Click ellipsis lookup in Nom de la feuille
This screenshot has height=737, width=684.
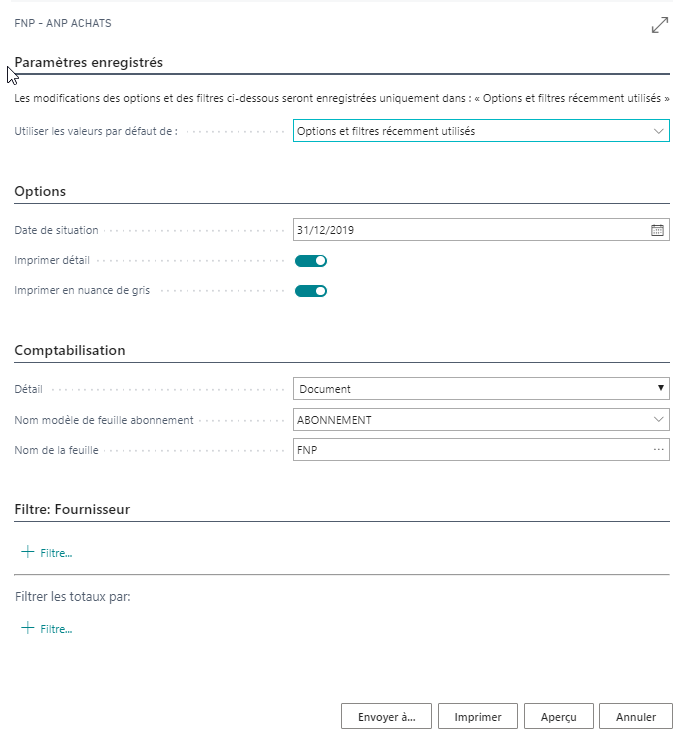click(658, 450)
